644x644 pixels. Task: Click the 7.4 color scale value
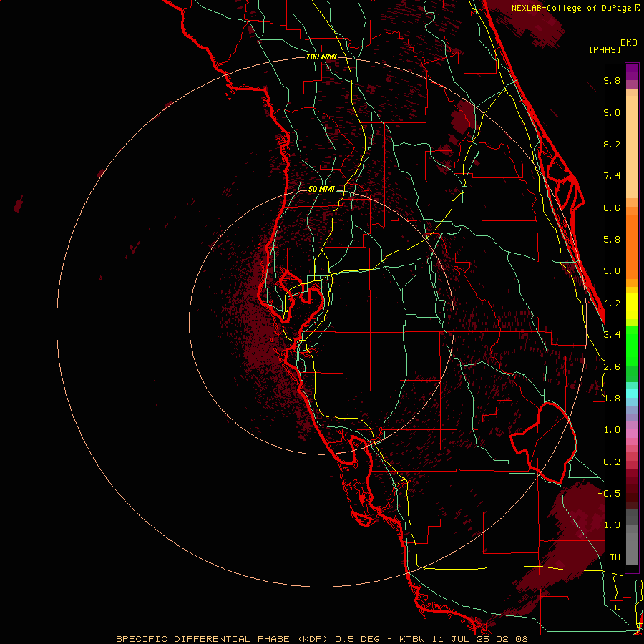tap(612, 176)
